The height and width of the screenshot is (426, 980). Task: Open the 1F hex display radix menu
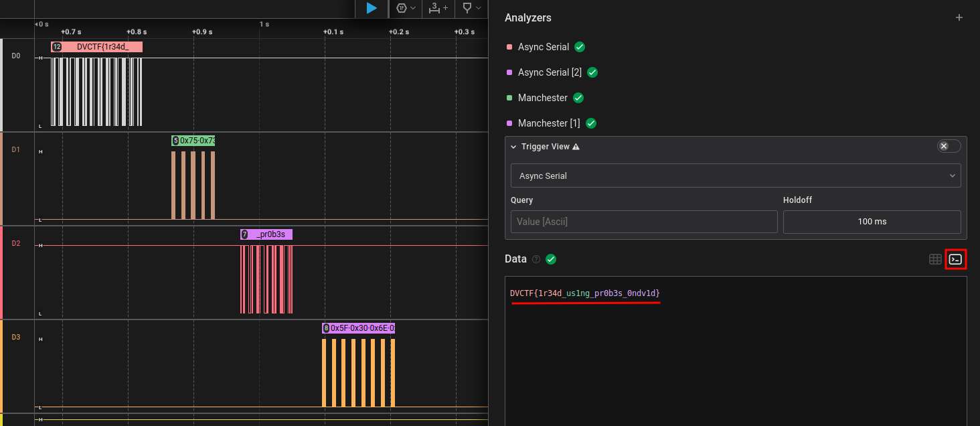406,8
